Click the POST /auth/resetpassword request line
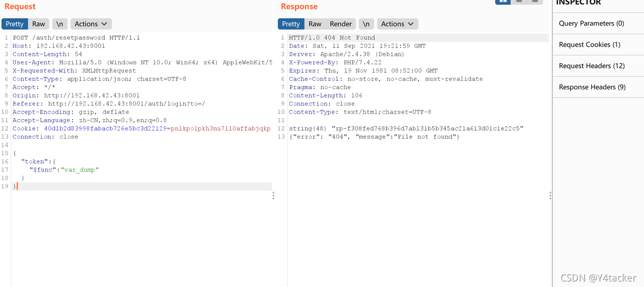This screenshot has height=287, width=644. coord(76,38)
